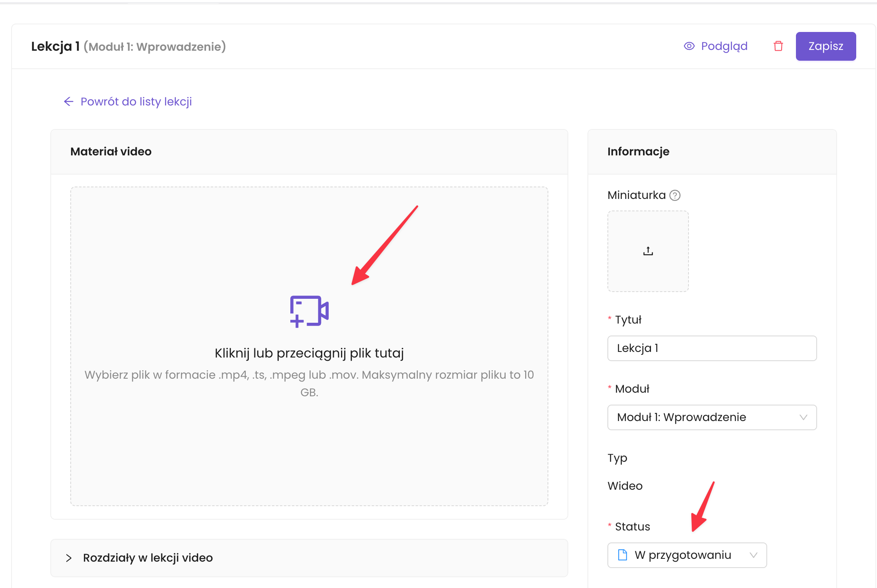Image resolution: width=877 pixels, height=588 pixels.
Task: Click the Materiał video panel header
Action: (111, 152)
